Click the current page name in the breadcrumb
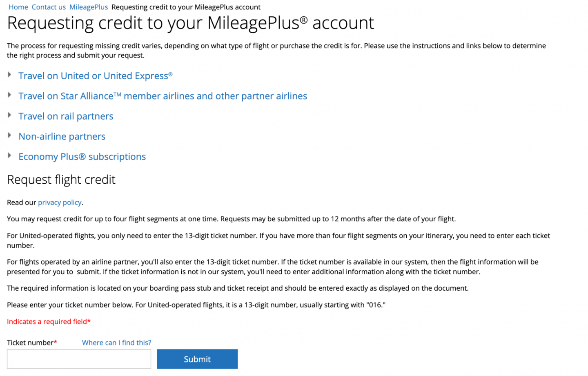588x376 pixels. pyautogui.click(x=186, y=7)
